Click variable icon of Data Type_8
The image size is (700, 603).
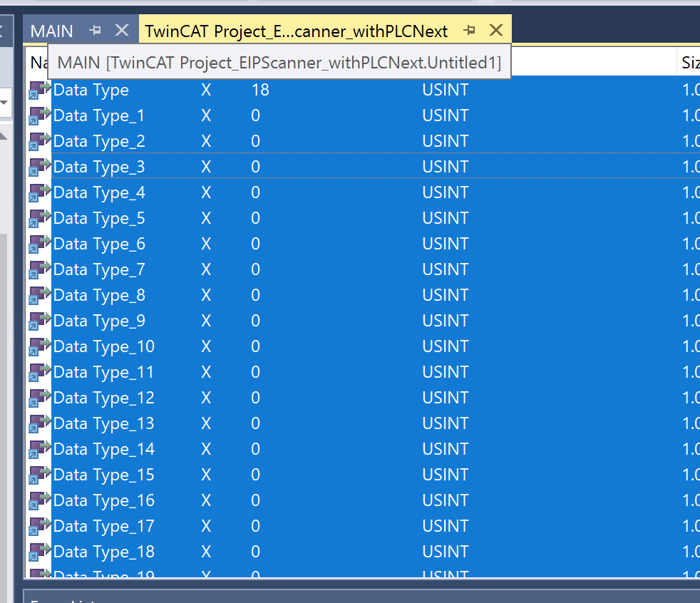coord(39,296)
